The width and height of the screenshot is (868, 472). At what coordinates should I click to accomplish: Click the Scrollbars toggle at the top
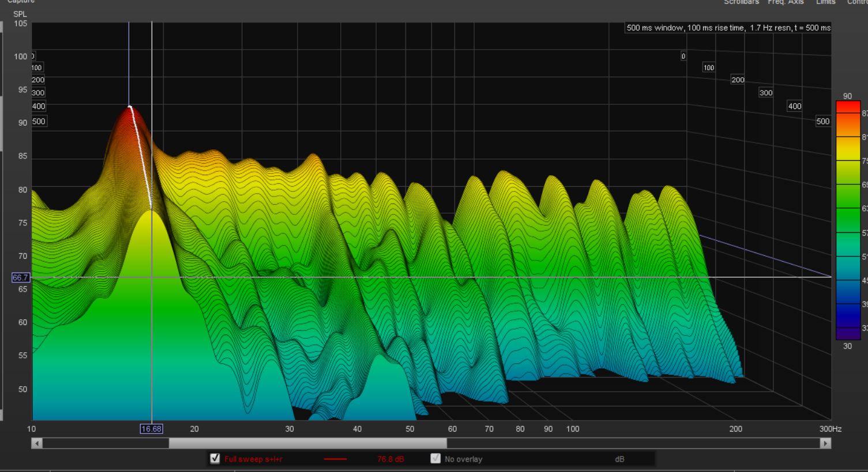tap(741, 2)
